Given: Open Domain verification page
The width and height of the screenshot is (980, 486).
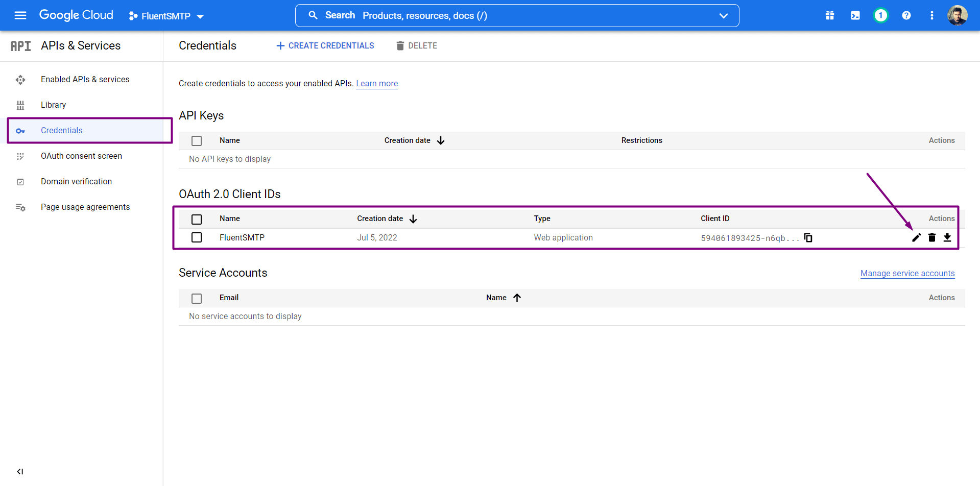Looking at the screenshot, I should pyautogui.click(x=77, y=181).
